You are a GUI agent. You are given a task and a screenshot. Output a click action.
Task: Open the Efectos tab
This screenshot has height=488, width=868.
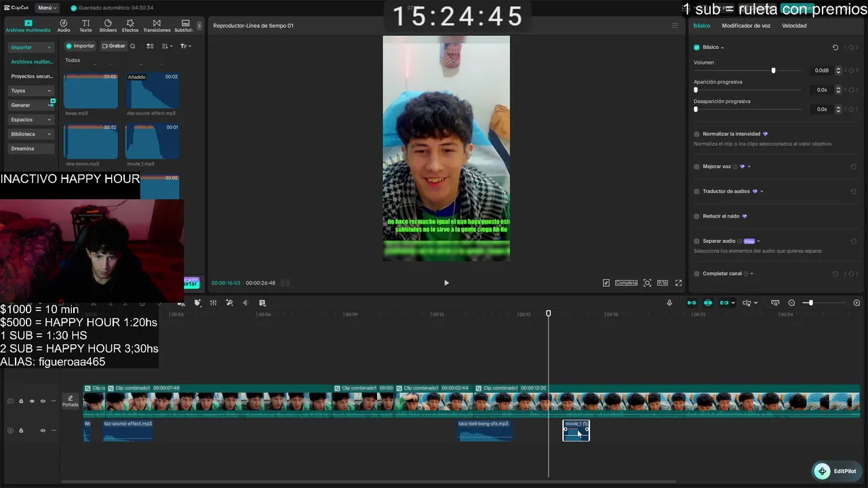(130, 26)
